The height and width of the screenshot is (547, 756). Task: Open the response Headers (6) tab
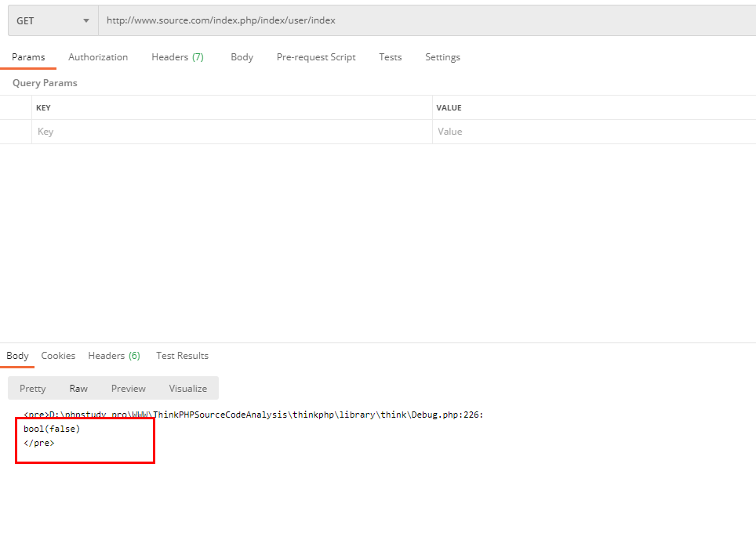tap(114, 356)
